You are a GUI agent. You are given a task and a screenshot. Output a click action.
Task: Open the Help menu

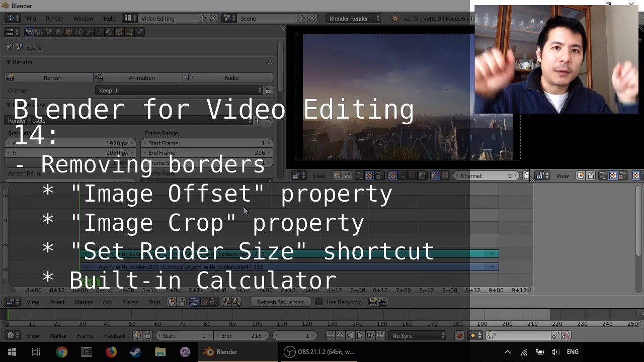109,18
